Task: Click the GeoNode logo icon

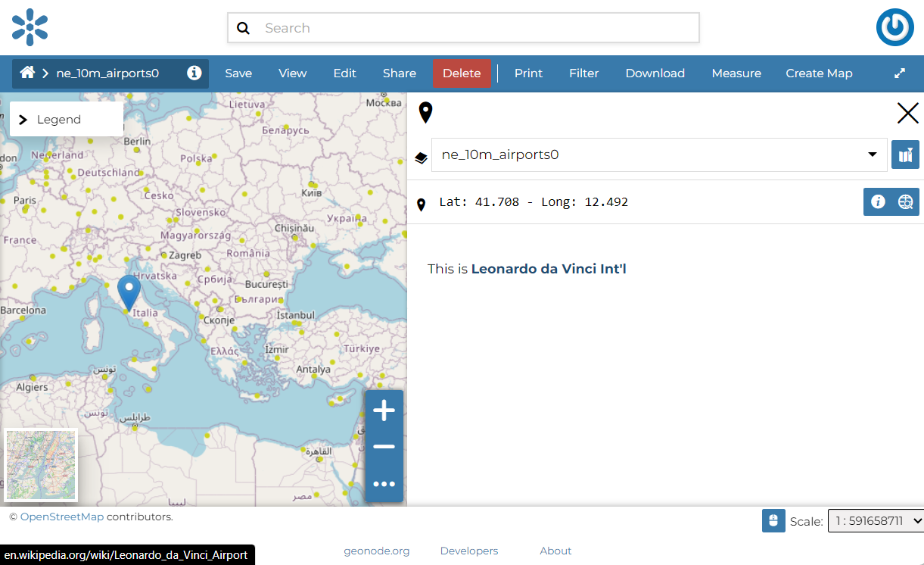Action: [30, 28]
